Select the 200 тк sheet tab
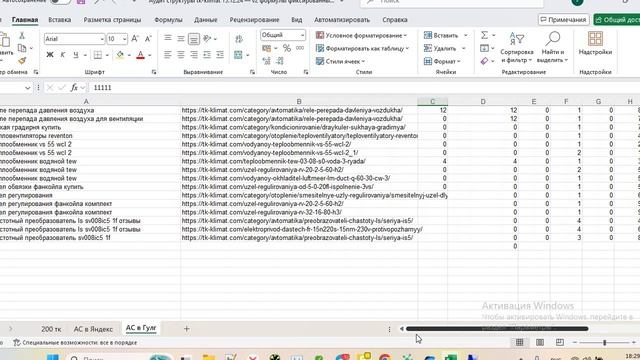Viewport: 640px width, 360px height. click(x=51, y=329)
